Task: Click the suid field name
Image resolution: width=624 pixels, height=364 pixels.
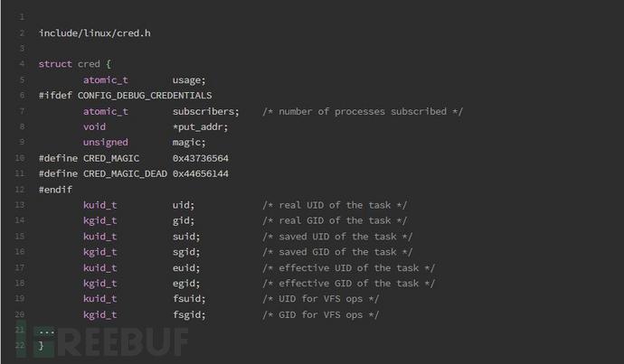Action: pyautogui.click(x=186, y=237)
